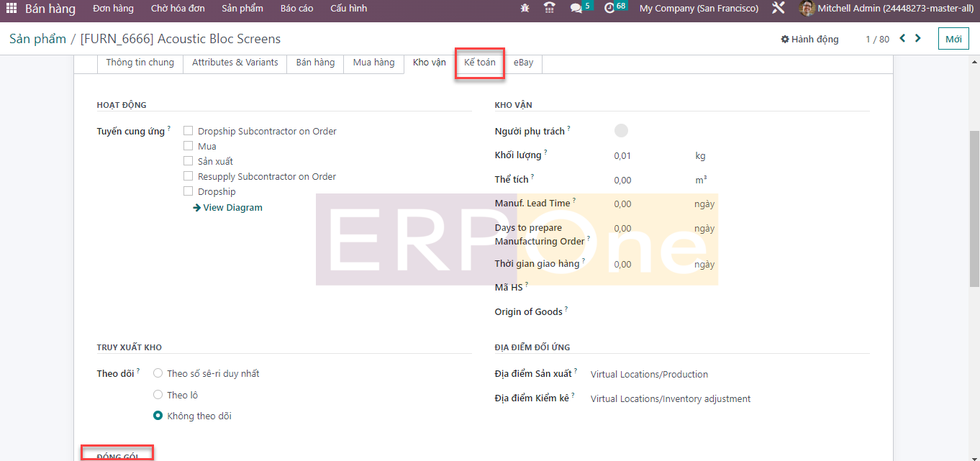Click the wrench tools icon
Screen dimensions: 980x461
point(778,9)
